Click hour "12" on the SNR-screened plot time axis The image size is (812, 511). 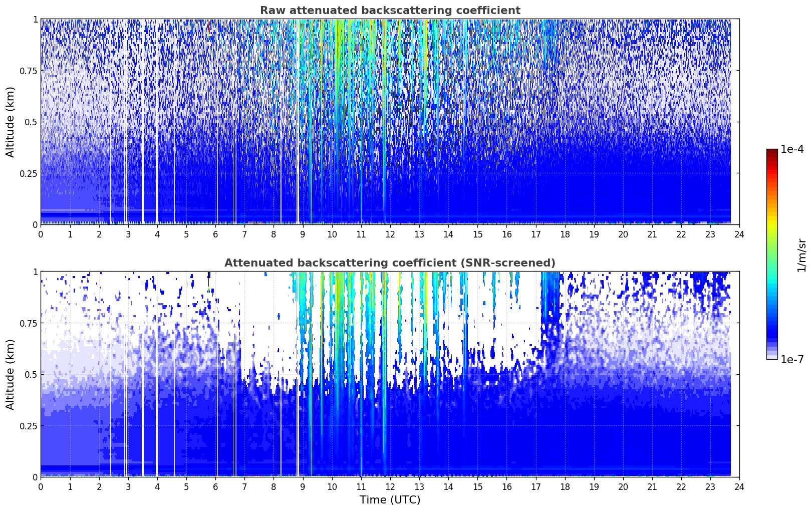click(390, 486)
